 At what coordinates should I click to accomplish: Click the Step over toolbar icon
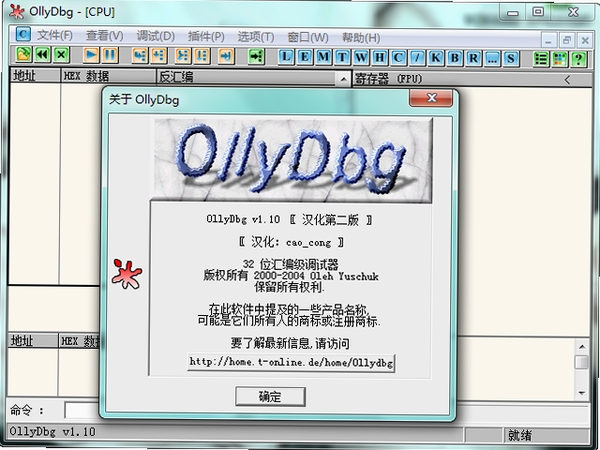pyautogui.click(x=159, y=56)
